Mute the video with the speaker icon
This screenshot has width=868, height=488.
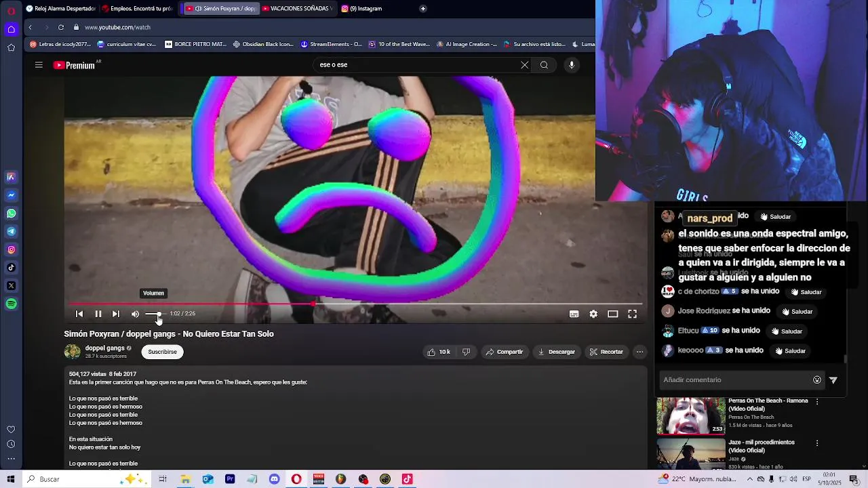[135, 314]
